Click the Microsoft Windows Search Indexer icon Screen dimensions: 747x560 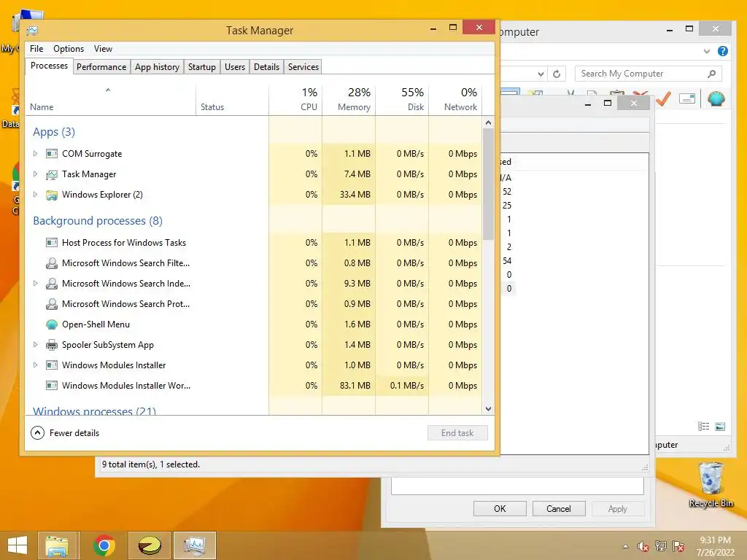pos(52,284)
